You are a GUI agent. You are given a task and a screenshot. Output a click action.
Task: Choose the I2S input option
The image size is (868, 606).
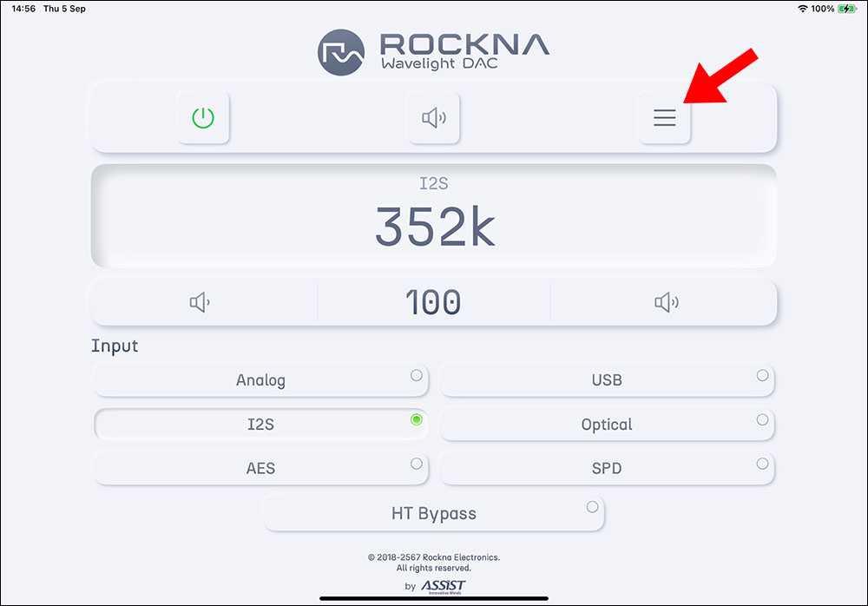point(260,425)
